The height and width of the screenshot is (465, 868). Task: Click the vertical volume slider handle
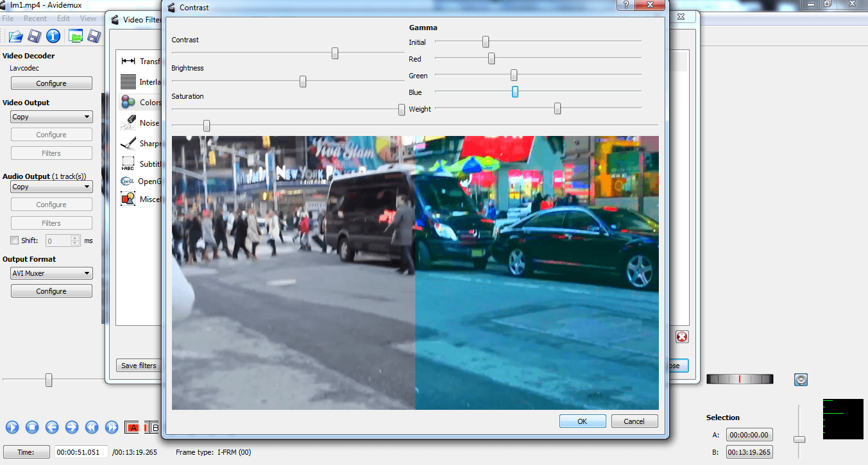(799, 439)
